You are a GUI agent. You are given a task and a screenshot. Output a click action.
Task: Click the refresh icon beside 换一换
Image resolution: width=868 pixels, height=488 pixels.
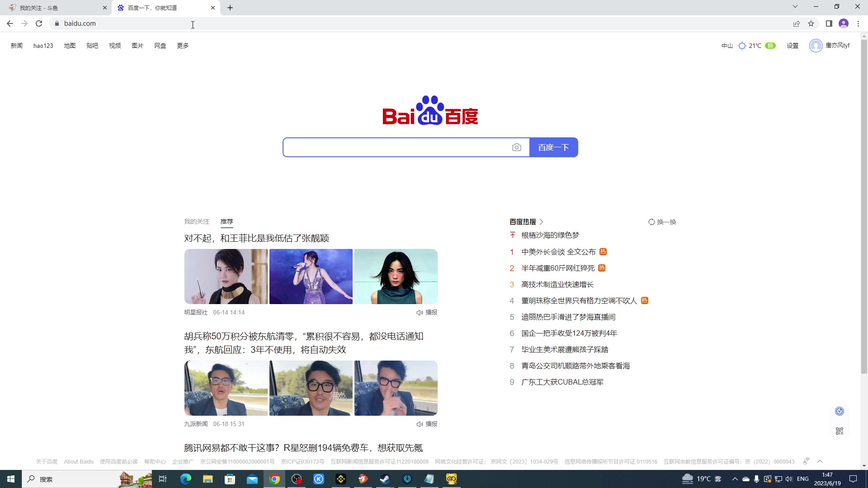click(x=651, y=222)
